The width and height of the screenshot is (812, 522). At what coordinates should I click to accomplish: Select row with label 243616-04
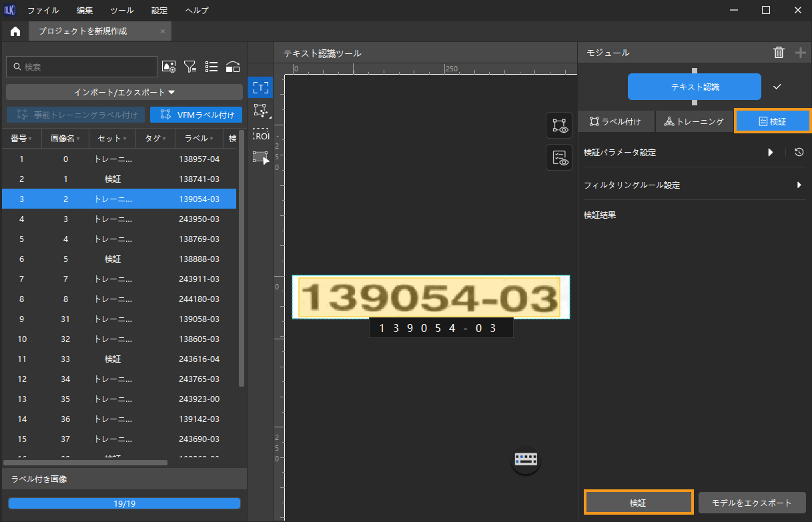point(119,359)
